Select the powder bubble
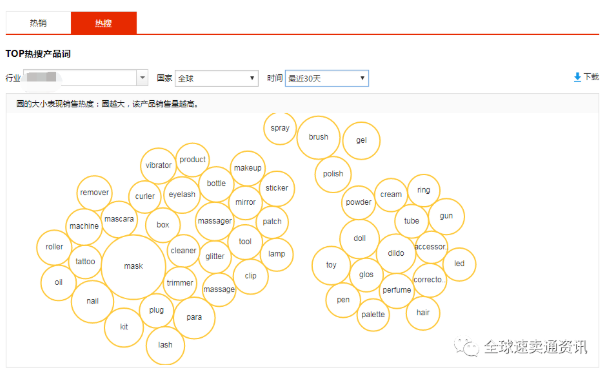The height and width of the screenshot is (368, 605). (x=358, y=202)
